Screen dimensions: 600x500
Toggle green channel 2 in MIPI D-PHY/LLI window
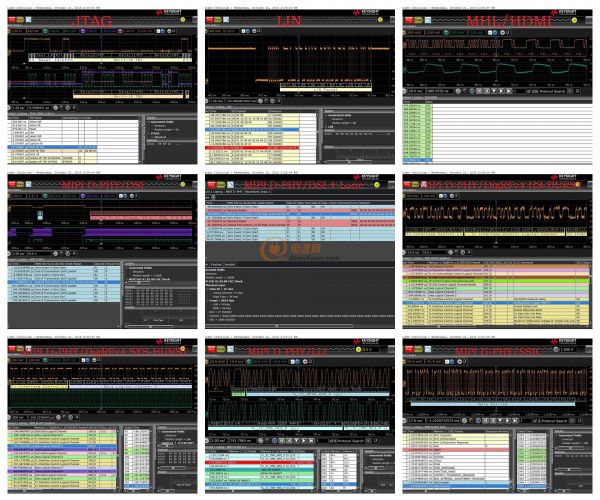point(249,362)
